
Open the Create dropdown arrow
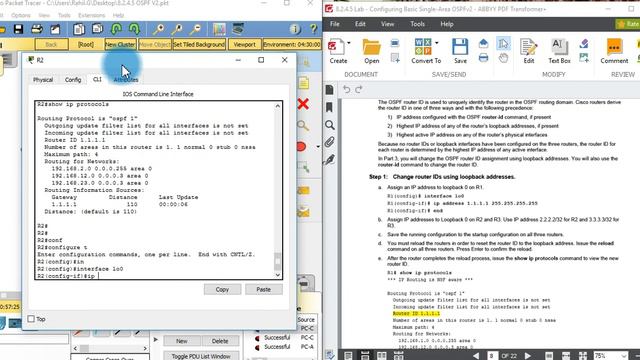coord(349,42)
